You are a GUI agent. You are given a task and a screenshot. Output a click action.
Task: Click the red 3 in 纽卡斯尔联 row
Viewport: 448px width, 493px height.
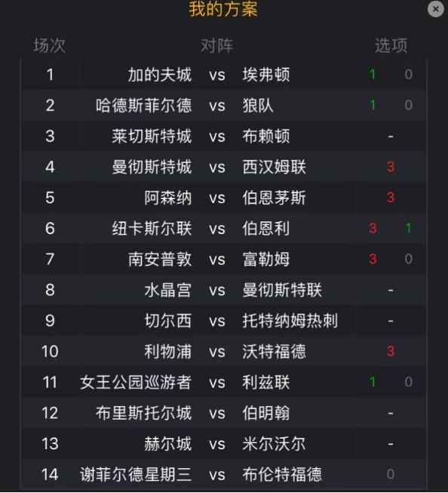pos(373,228)
